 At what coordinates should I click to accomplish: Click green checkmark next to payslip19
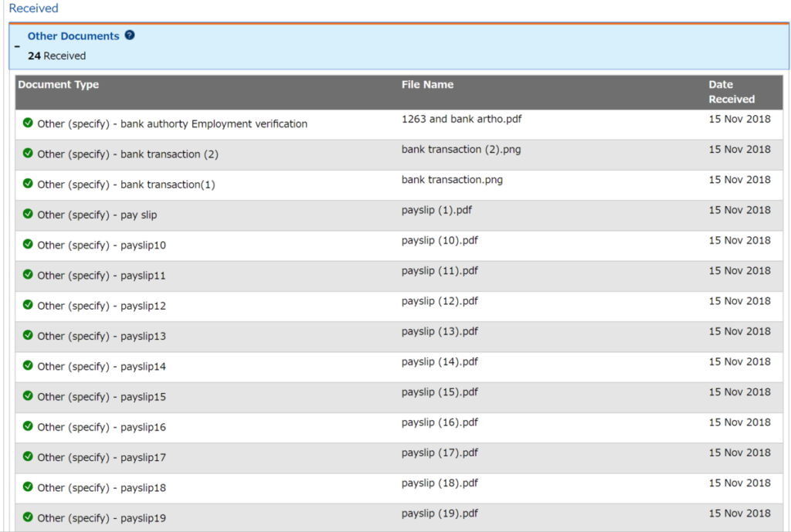pyautogui.click(x=28, y=517)
